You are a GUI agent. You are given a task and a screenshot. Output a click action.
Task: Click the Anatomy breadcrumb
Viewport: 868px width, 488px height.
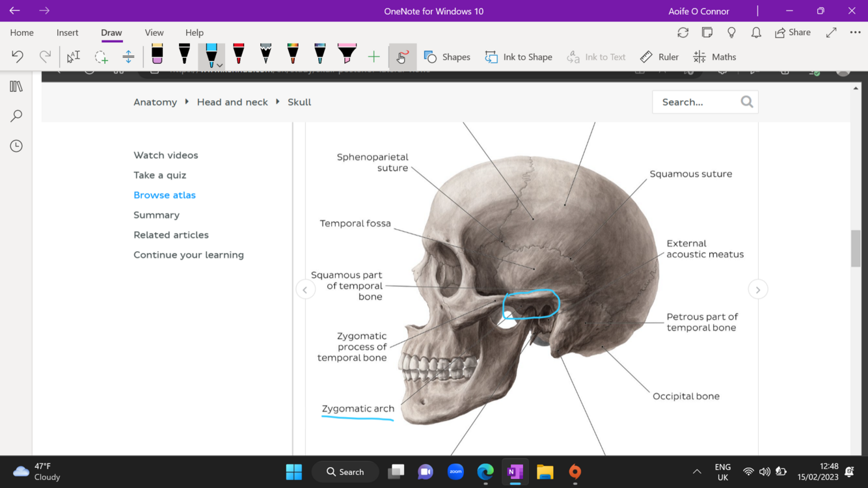[x=155, y=102]
